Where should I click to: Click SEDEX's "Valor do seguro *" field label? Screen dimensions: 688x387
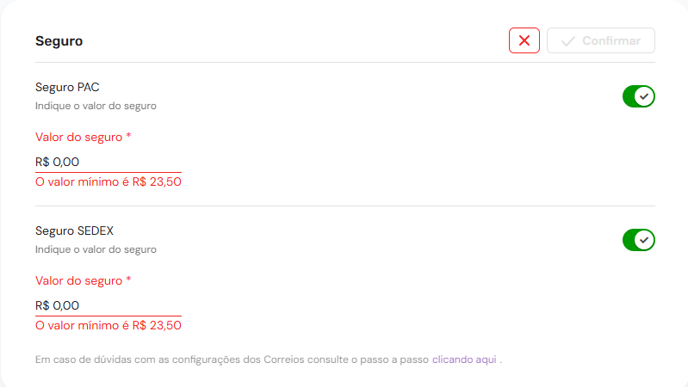tap(83, 280)
